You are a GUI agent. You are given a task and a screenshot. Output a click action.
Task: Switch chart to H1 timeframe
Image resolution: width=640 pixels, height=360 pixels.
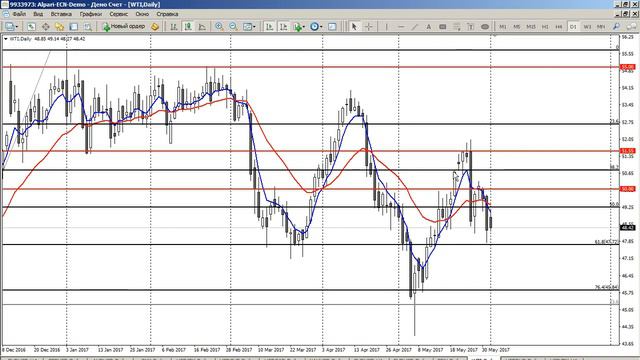[x=545, y=27]
